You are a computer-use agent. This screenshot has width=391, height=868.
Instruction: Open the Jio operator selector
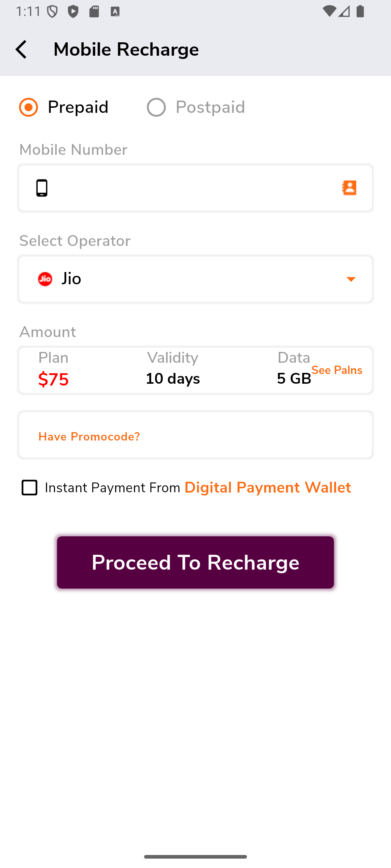click(x=195, y=279)
